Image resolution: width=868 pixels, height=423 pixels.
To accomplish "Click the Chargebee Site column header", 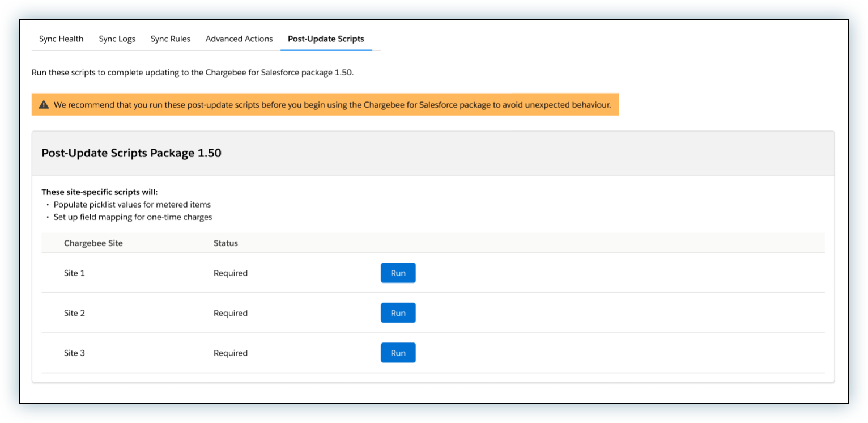I will [93, 243].
